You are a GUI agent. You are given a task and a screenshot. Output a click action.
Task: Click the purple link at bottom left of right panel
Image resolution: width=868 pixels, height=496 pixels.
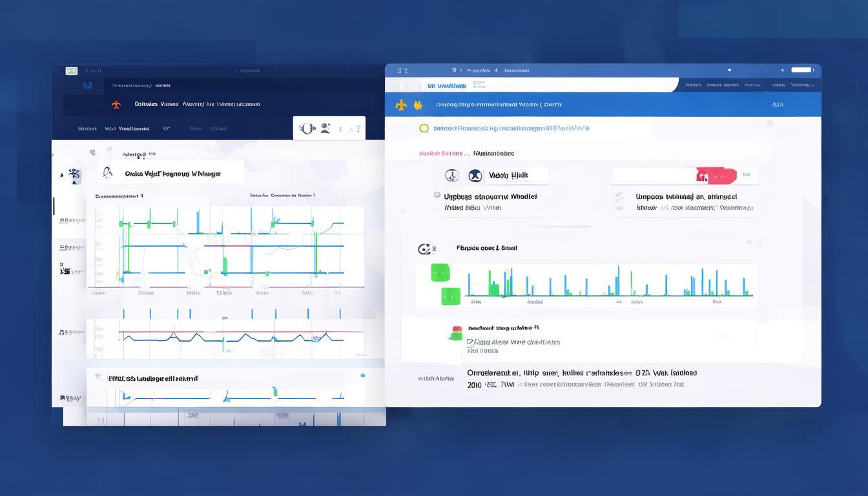[435, 378]
